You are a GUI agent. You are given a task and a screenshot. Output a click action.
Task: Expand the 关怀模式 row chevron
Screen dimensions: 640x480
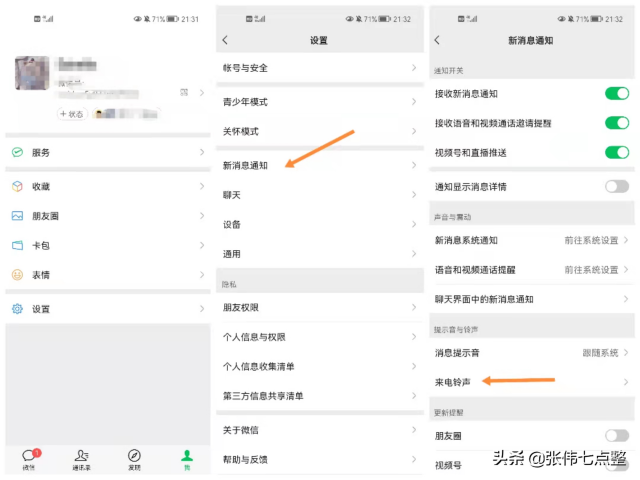pos(414,131)
